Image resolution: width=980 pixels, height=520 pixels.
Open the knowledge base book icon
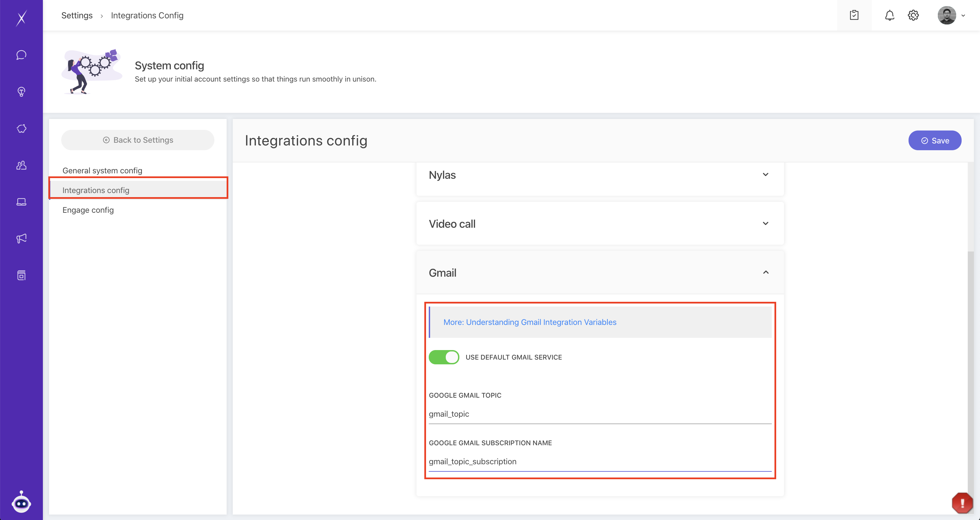pyautogui.click(x=21, y=275)
